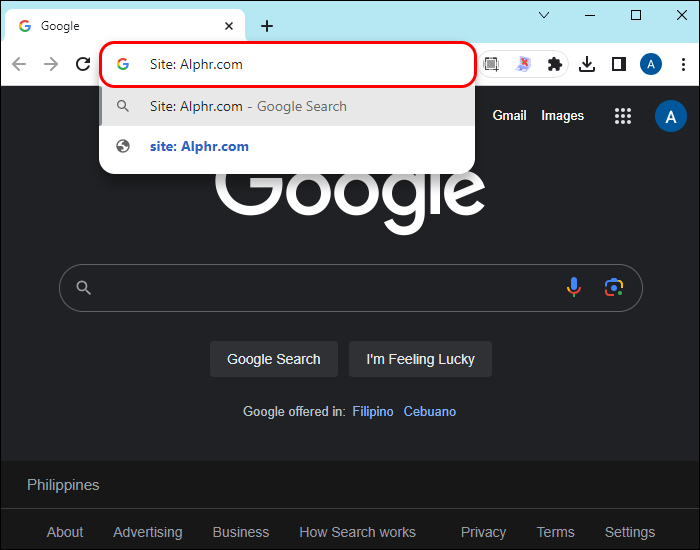Open Chrome's three-dot menu
Screen dimensions: 700x550
[683, 64]
